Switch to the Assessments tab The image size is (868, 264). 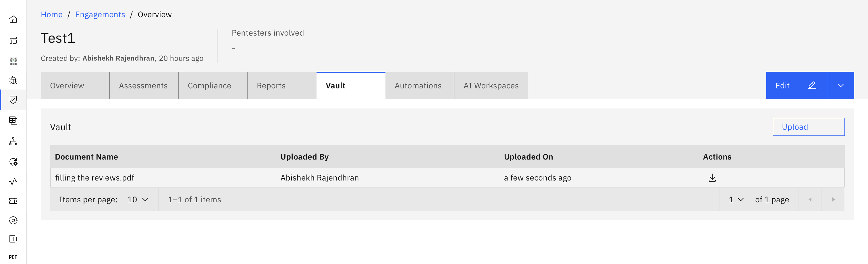[143, 86]
